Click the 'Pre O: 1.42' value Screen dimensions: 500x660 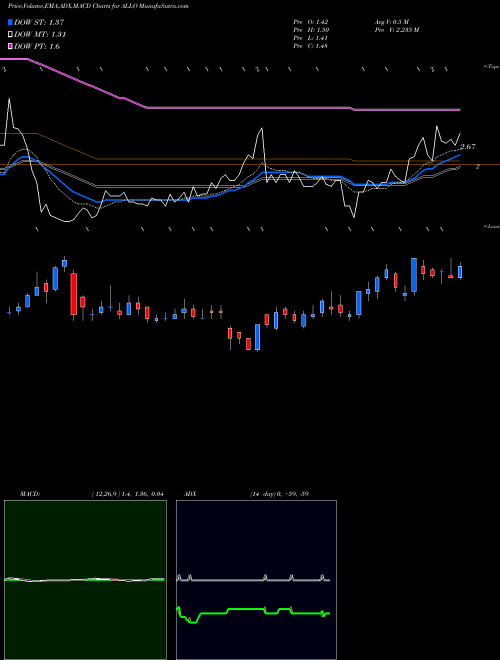[x=311, y=22]
